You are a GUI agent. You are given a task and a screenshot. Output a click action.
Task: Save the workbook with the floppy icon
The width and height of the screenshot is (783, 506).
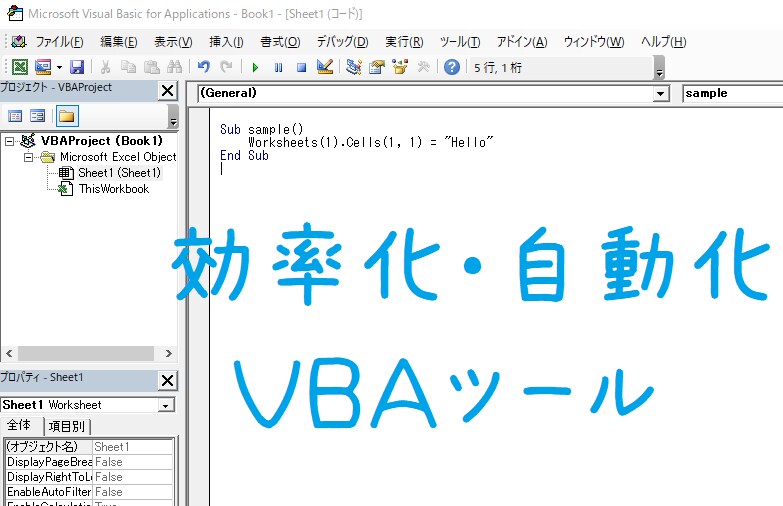77,66
